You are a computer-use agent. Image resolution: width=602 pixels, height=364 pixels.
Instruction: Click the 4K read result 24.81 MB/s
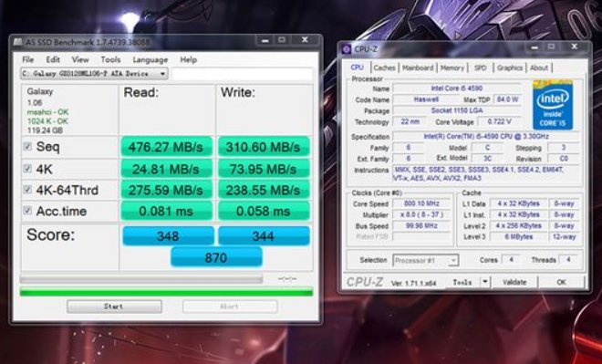(166, 169)
